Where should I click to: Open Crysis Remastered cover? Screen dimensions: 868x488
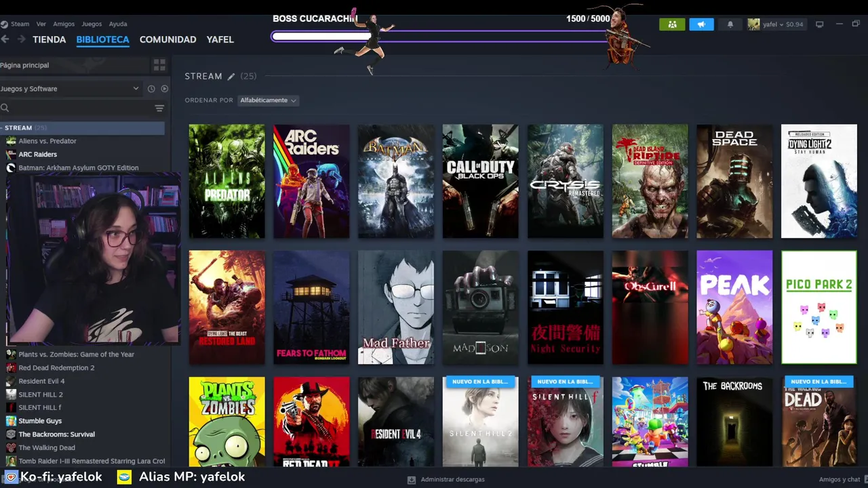565,181
